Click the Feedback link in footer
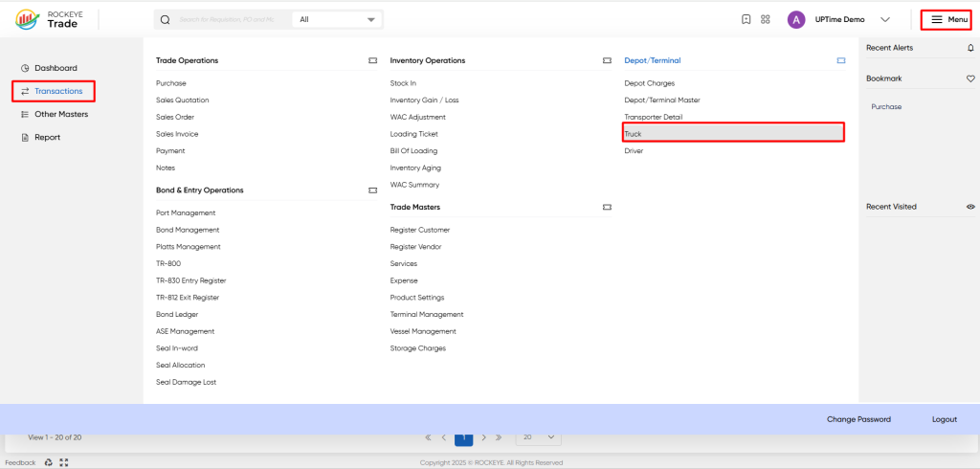This screenshot has width=980, height=469. tap(21, 462)
